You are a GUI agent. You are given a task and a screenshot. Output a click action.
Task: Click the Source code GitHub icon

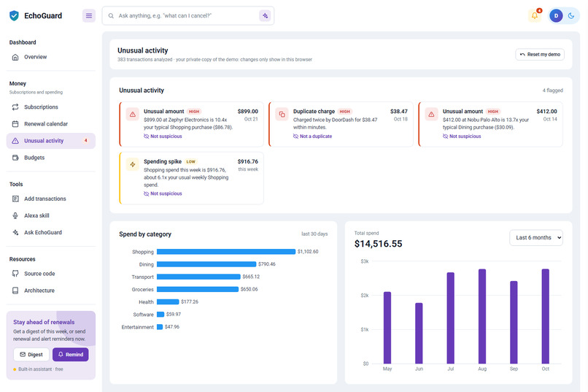[x=15, y=274]
